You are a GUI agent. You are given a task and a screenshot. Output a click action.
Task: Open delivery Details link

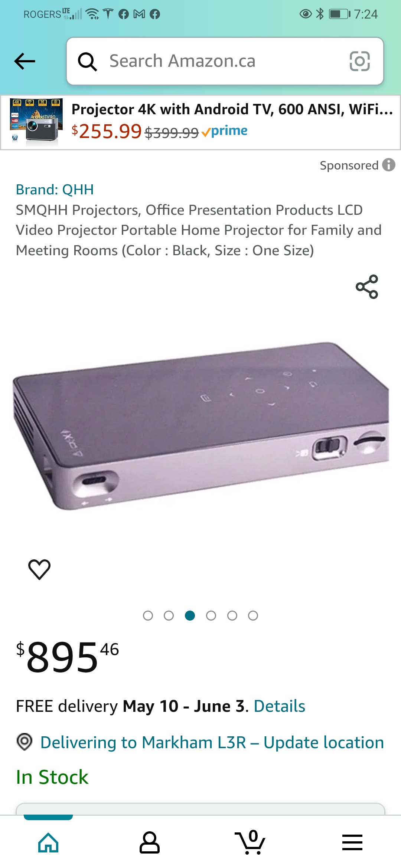point(280,706)
